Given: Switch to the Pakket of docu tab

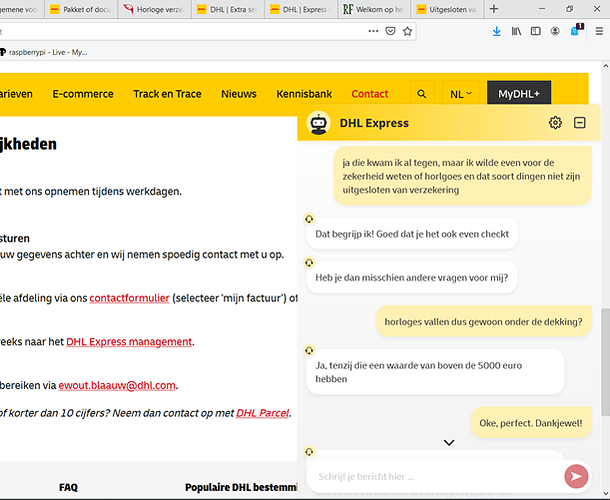Looking at the screenshot, I should pos(81,9).
